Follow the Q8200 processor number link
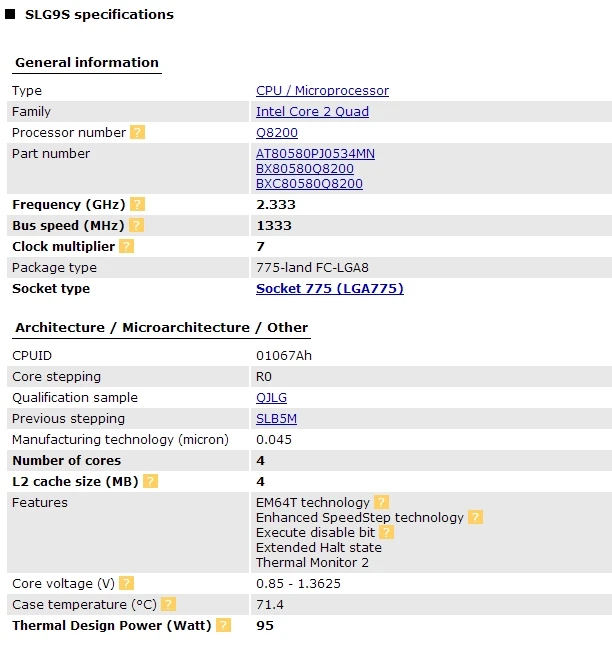This screenshot has width=612, height=657. pos(277,133)
